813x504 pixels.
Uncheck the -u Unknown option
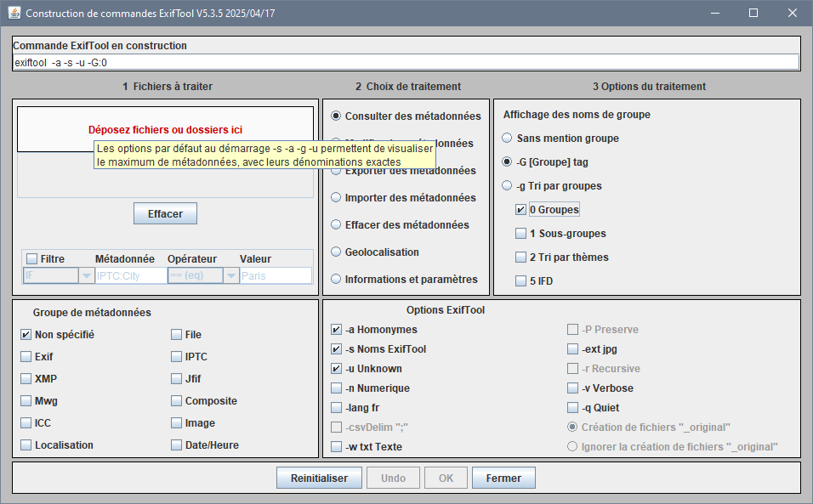pos(337,369)
